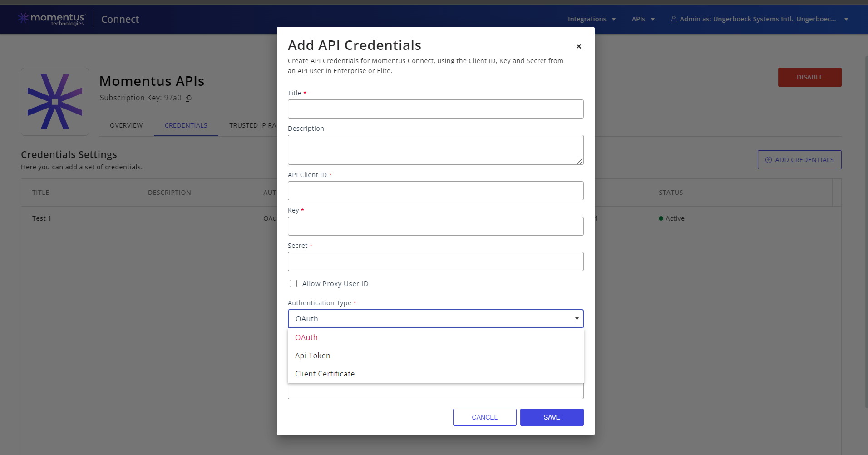
Task: Click the Description textarea resize handle
Action: [580, 161]
